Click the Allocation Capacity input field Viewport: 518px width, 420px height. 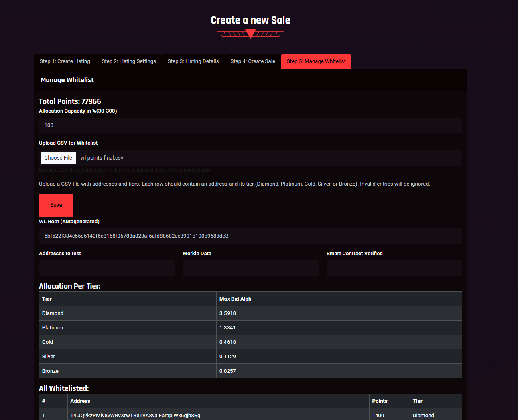pyautogui.click(x=250, y=125)
